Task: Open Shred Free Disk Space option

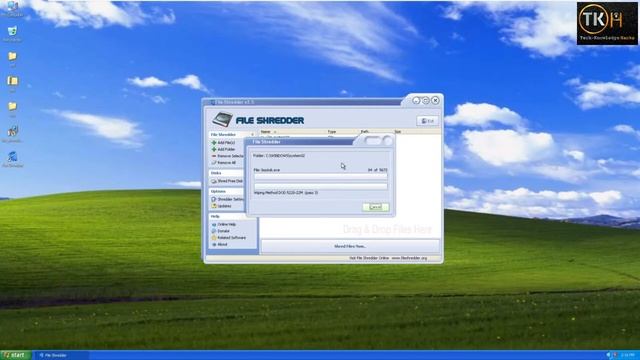Action: (x=227, y=181)
